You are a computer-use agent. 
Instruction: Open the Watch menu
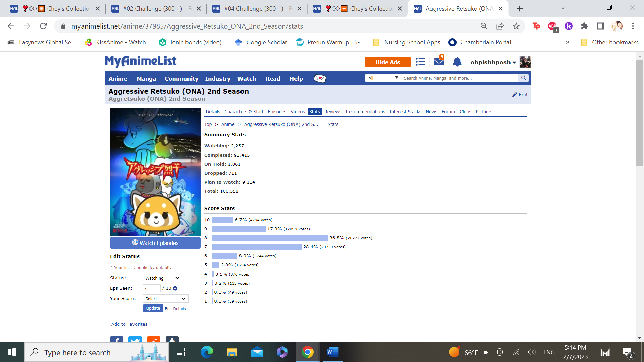(x=247, y=79)
